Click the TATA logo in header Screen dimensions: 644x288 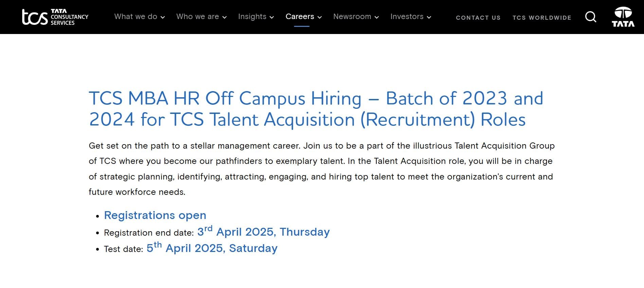(623, 17)
